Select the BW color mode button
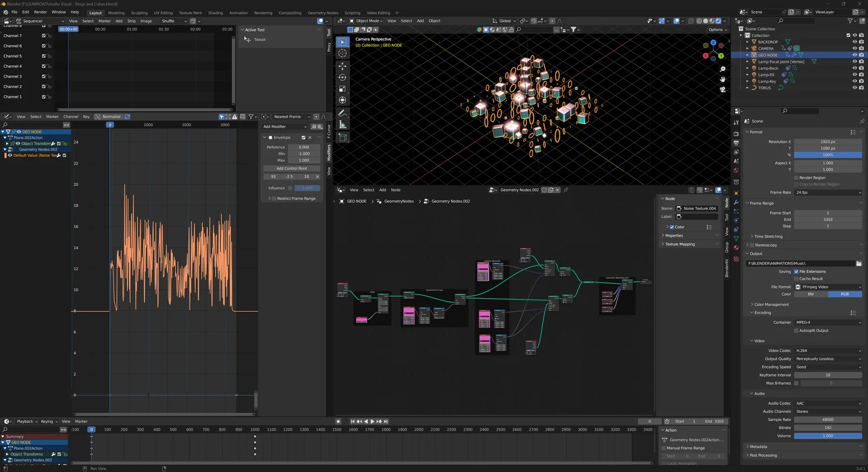868x472 pixels. (x=810, y=294)
